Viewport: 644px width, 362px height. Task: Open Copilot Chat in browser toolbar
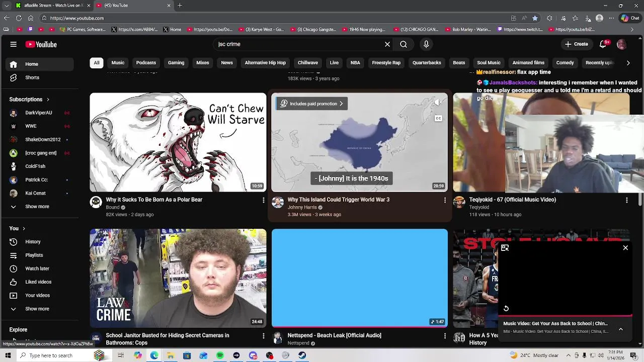click(x=630, y=18)
